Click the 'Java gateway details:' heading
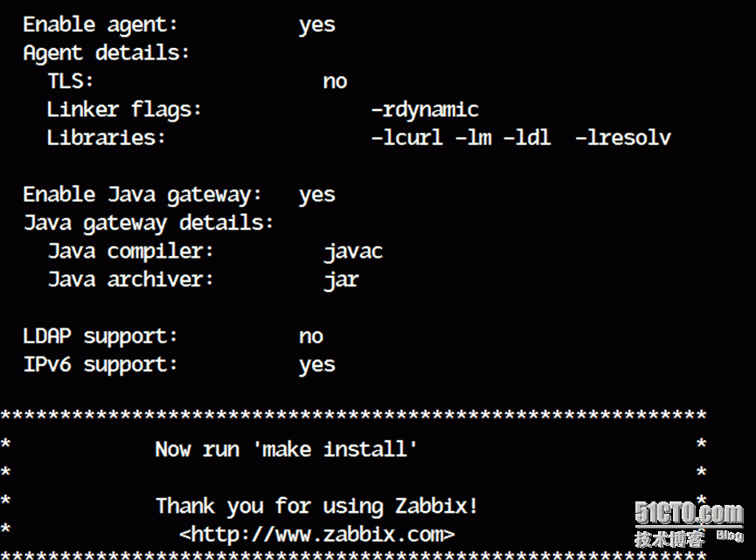 [149, 223]
